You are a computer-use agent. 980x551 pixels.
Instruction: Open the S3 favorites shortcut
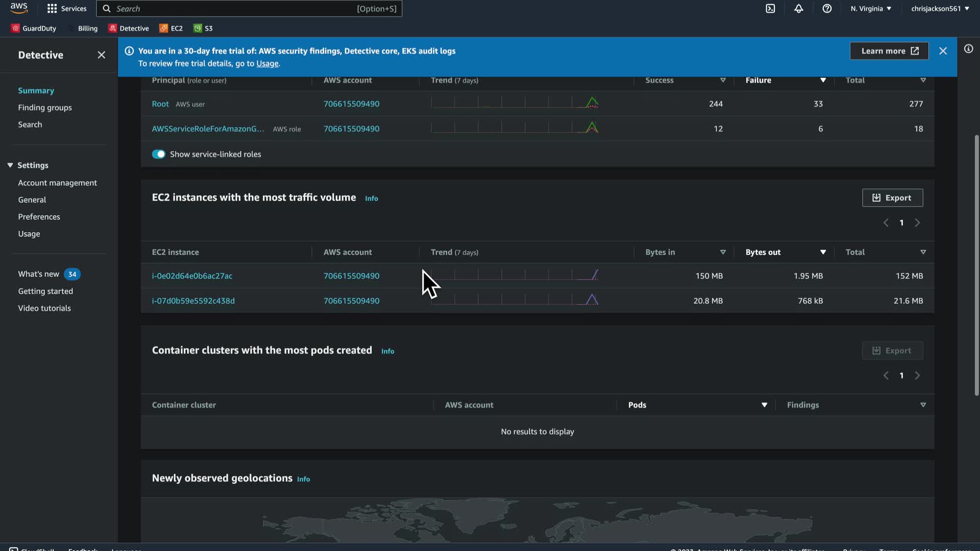pyautogui.click(x=203, y=28)
